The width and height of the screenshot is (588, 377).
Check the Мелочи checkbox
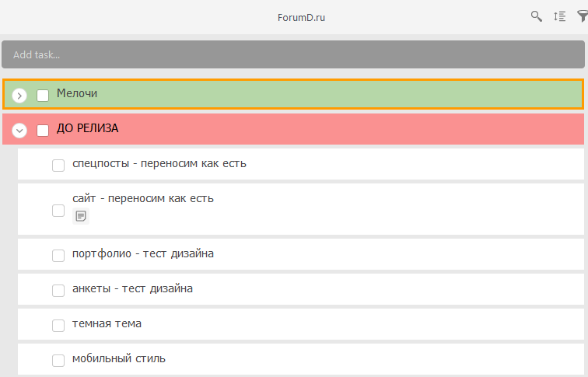point(43,95)
